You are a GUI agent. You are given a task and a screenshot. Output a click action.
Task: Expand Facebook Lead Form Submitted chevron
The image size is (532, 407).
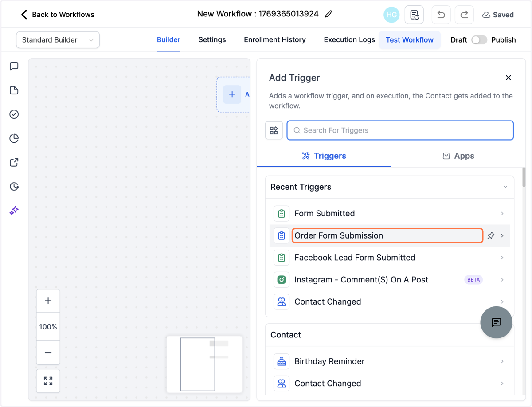point(502,258)
